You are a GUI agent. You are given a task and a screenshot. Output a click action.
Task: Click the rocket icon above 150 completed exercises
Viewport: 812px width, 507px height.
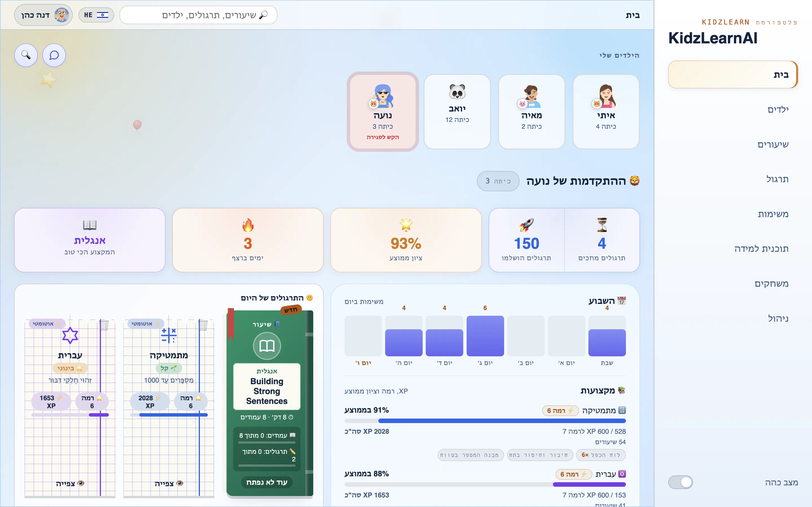(526, 225)
